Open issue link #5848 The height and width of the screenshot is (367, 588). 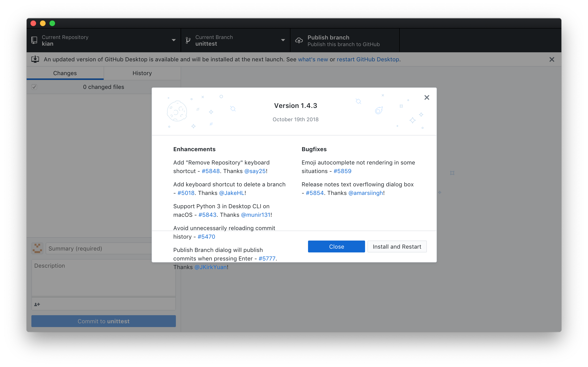210,171
